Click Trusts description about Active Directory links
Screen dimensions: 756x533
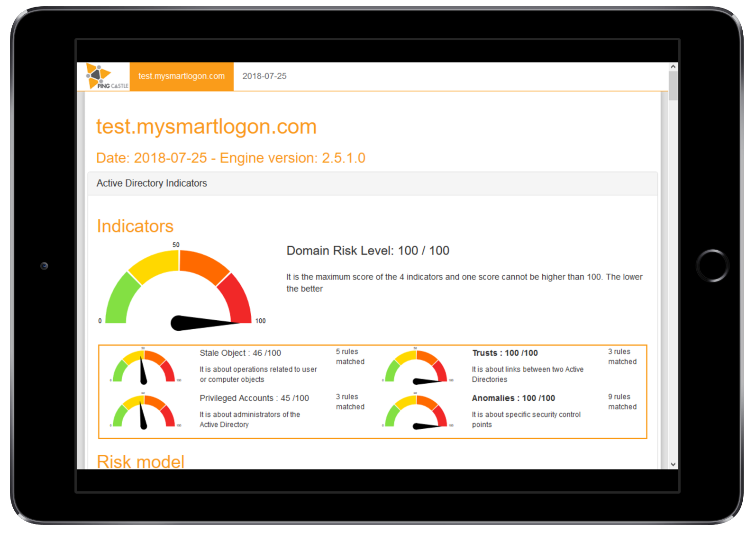pyautogui.click(x=528, y=374)
